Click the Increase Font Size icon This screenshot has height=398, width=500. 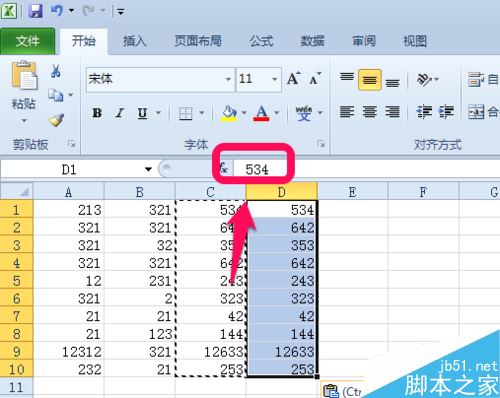tap(294, 79)
